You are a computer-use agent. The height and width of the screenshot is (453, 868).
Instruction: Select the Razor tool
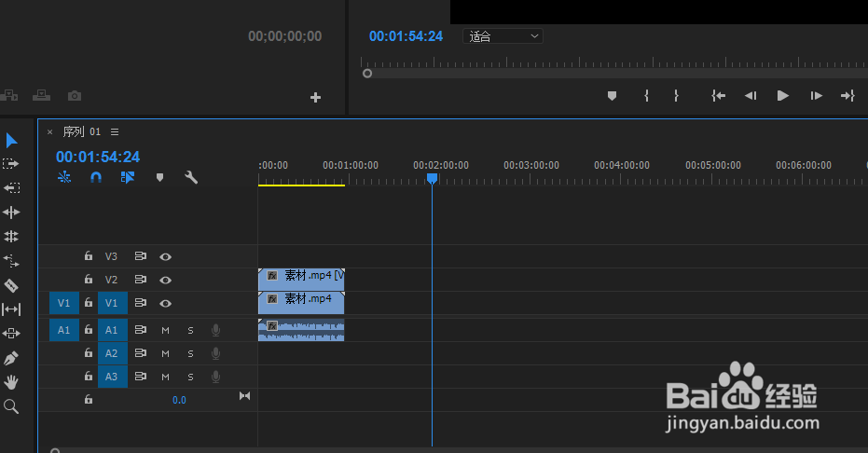[x=11, y=285]
